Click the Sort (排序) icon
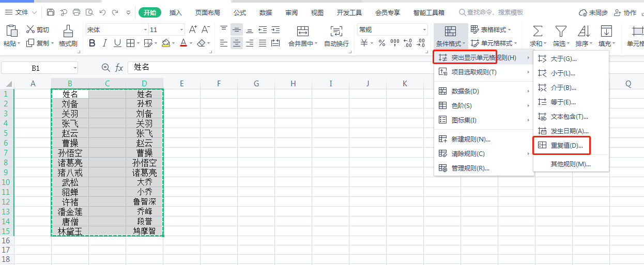This screenshot has height=265, width=644. click(584, 32)
